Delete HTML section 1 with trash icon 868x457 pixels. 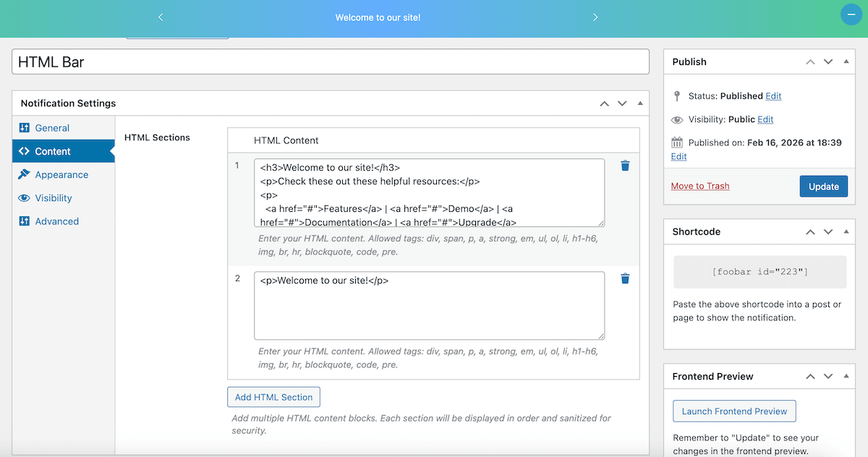(625, 166)
